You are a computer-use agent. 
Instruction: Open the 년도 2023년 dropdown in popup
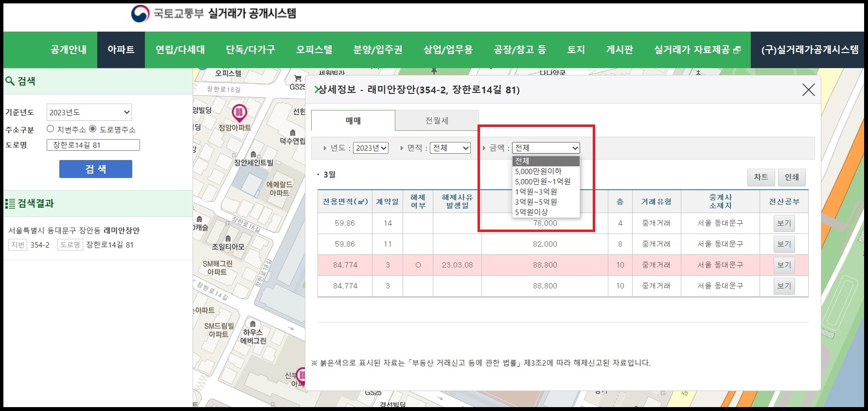pos(371,148)
